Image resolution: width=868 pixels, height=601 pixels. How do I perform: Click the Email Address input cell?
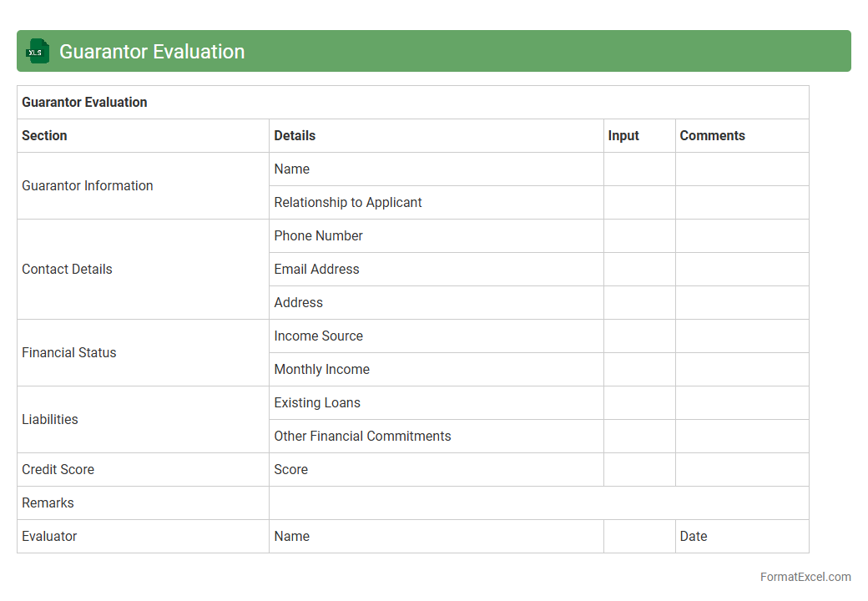click(638, 270)
